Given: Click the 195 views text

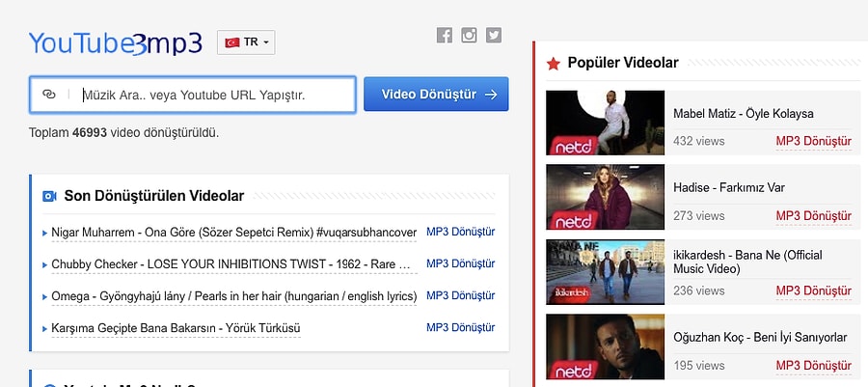Looking at the screenshot, I should pyautogui.click(x=698, y=366).
